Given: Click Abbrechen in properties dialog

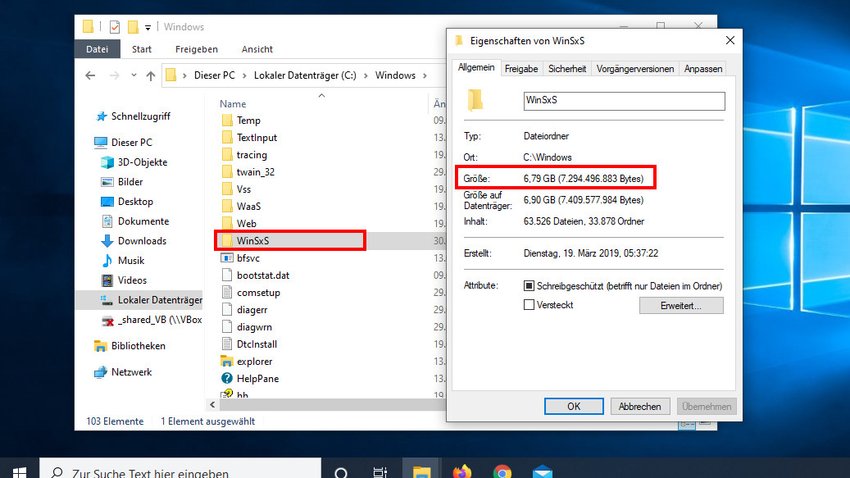Looking at the screenshot, I should [640, 406].
